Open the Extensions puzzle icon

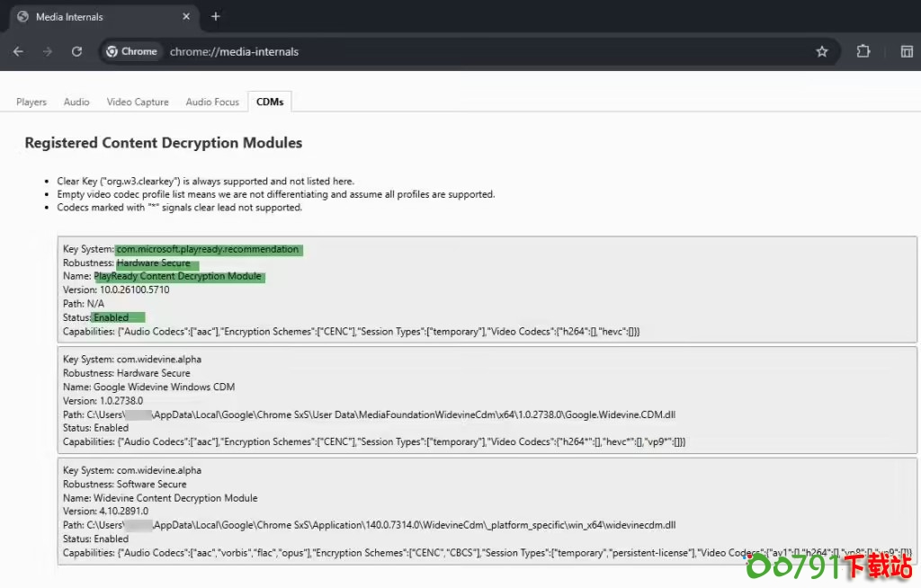[x=863, y=51]
